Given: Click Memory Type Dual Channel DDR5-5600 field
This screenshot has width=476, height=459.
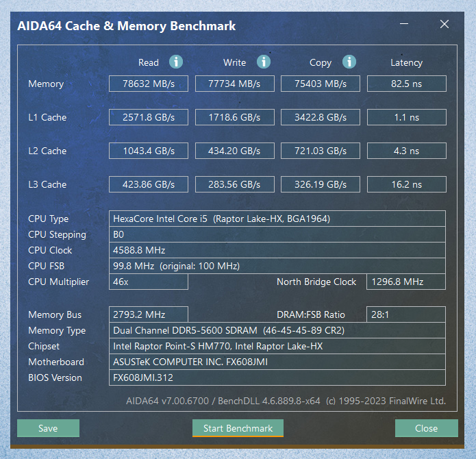Looking at the screenshot, I should (277, 330).
